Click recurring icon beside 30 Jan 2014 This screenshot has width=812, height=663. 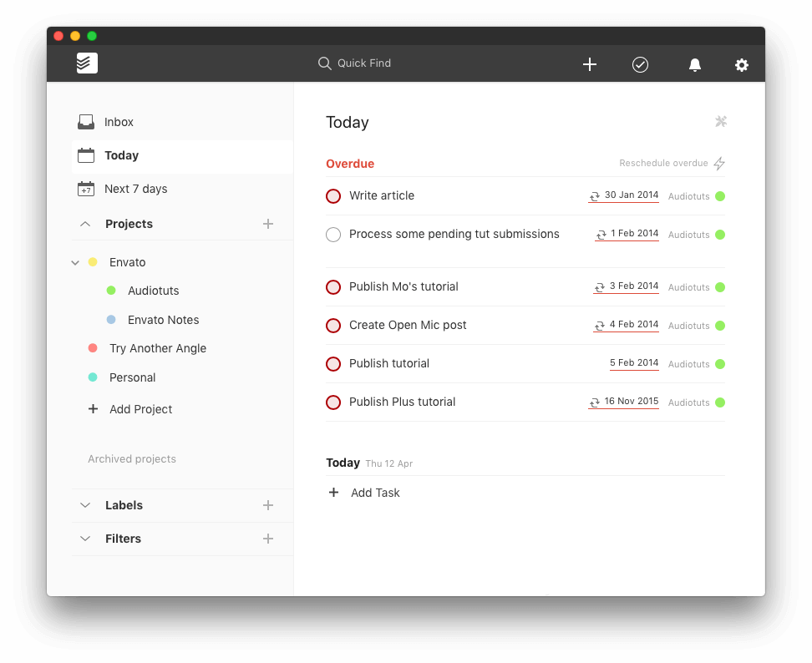click(x=595, y=196)
